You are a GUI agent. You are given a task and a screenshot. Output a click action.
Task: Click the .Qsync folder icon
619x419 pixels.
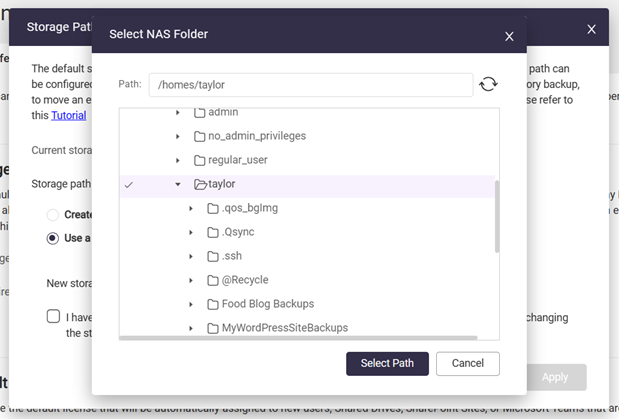[x=213, y=232]
